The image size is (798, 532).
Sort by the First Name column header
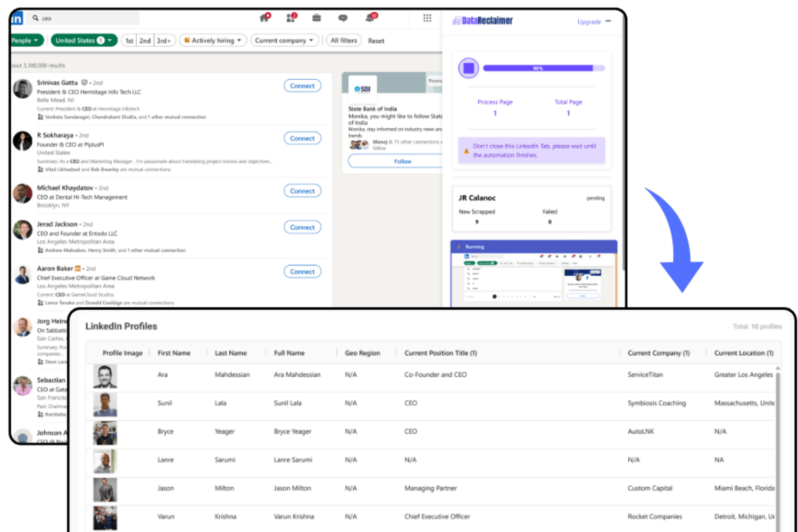(174, 353)
